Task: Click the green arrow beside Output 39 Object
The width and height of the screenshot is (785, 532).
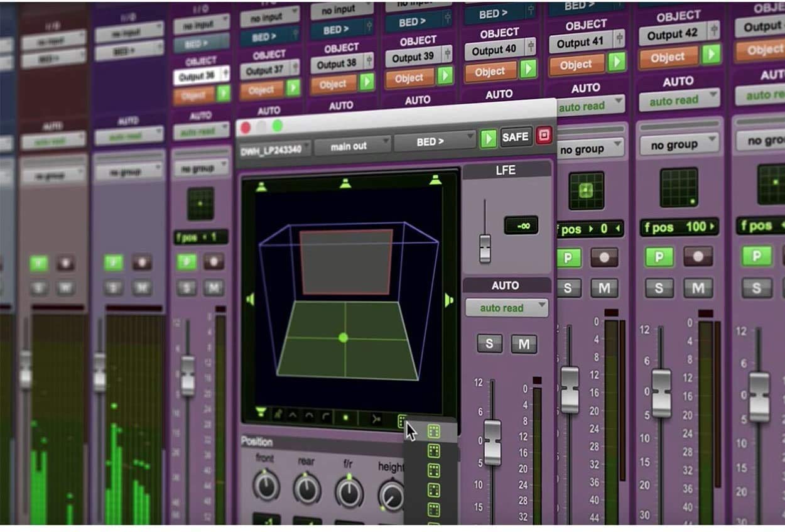Action: pos(445,75)
